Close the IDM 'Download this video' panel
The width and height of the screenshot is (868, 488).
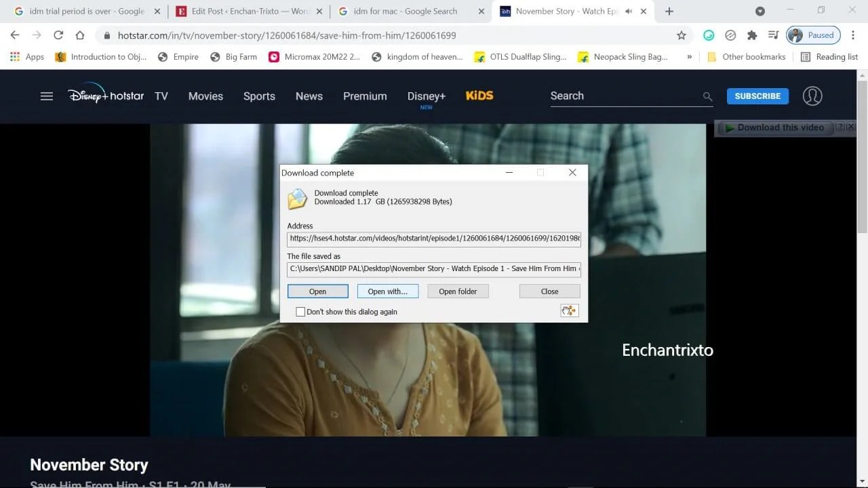(x=850, y=127)
